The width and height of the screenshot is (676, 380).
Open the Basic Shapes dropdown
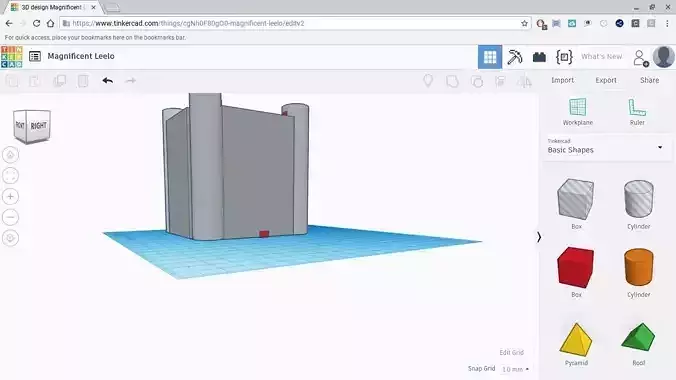point(606,147)
